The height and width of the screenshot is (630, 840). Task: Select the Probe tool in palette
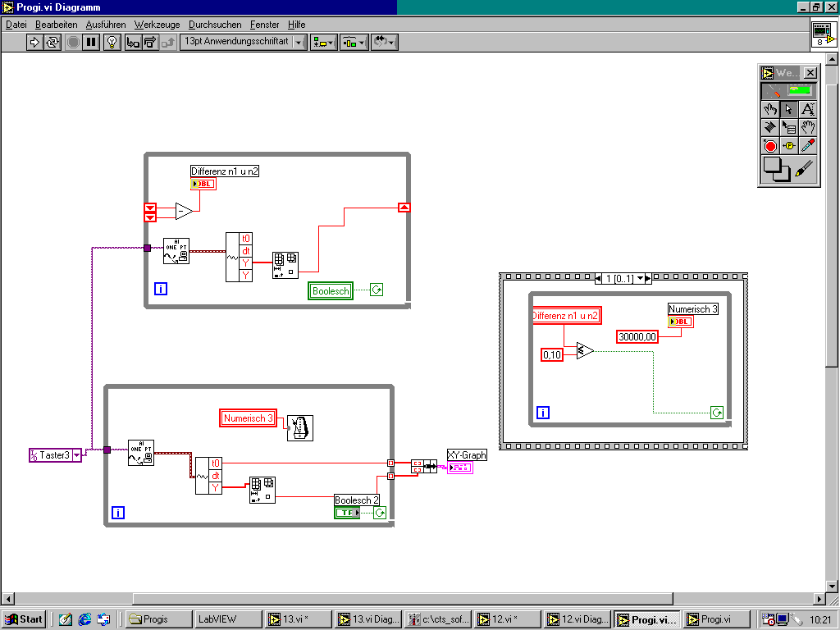(788, 146)
